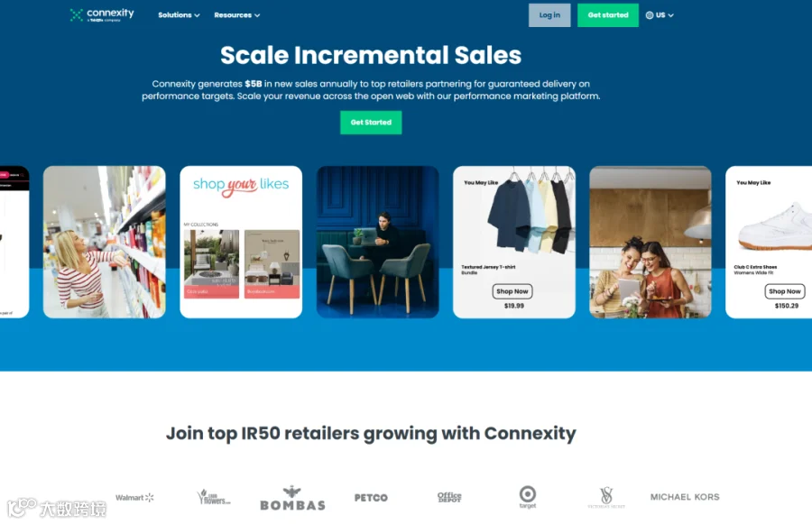Expand the US region selector
This screenshot has height=524, width=812.
coord(660,15)
